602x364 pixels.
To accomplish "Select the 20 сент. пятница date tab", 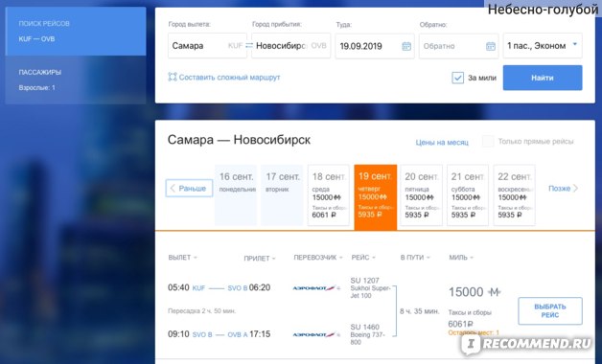I will point(421,195).
